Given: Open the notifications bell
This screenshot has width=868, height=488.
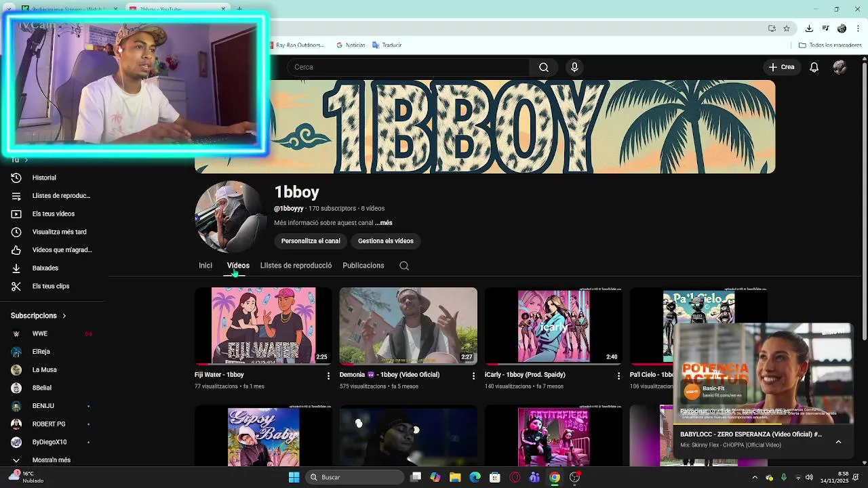Looking at the screenshot, I should (814, 67).
